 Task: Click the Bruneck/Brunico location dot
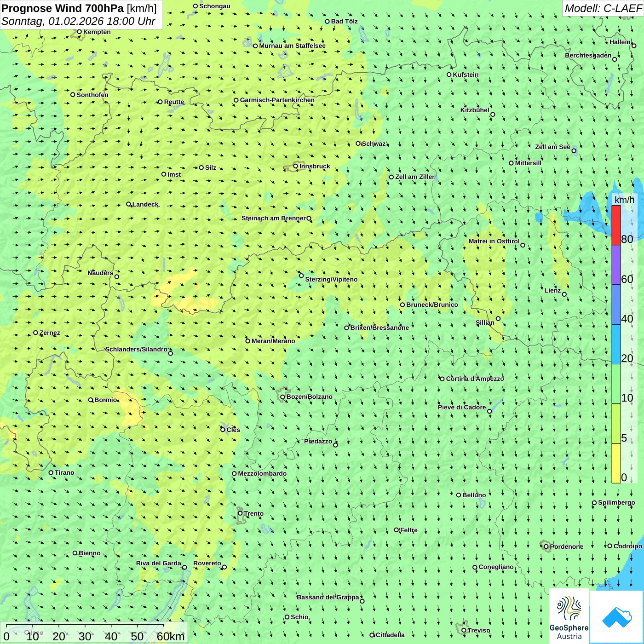402,305
